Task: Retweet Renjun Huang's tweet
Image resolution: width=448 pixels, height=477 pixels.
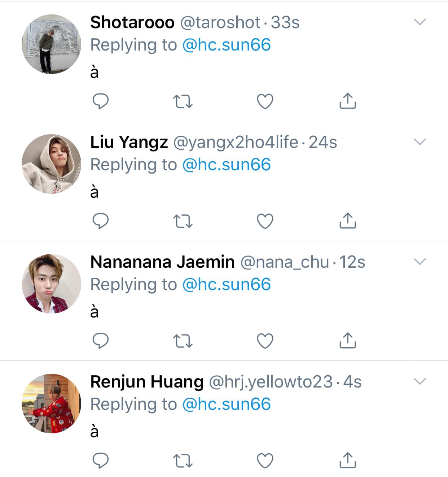Action: click(x=183, y=461)
